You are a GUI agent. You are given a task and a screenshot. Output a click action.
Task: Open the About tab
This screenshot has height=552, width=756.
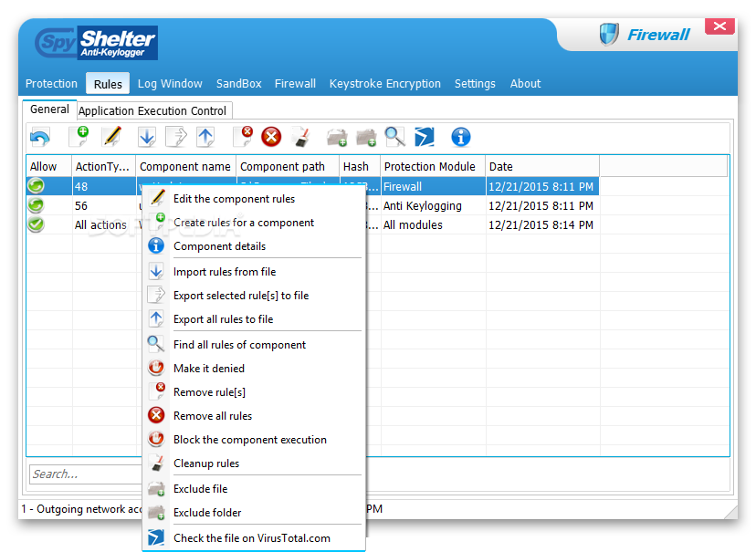tap(525, 83)
